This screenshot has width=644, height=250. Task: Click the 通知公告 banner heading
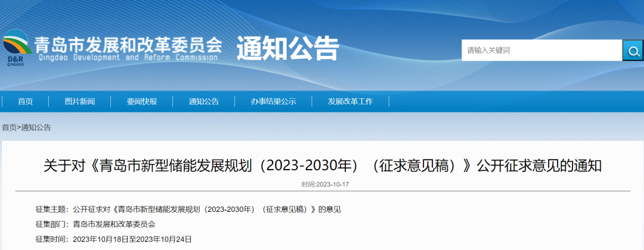click(288, 48)
